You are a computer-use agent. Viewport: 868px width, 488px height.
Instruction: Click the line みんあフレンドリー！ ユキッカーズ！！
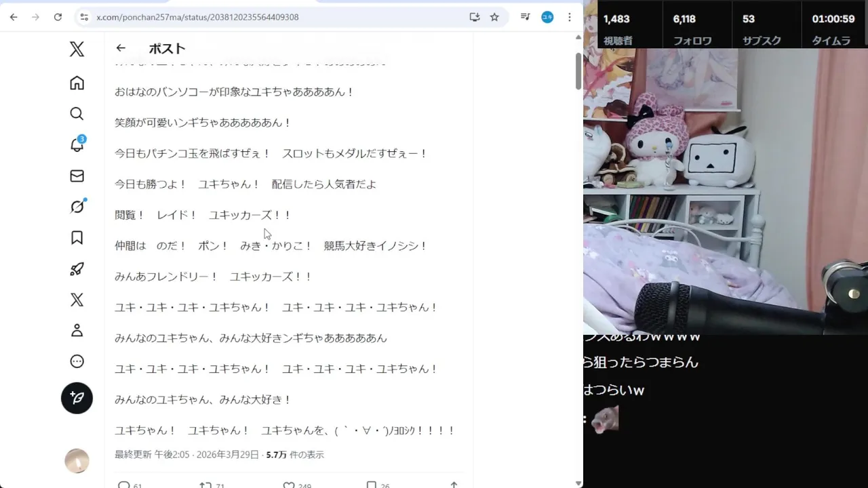tap(214, 277)
